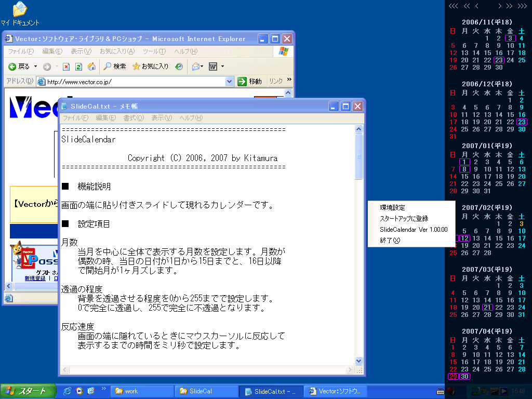Click the third Quick Launch icon in the taskbar
Viewport: 532px width, 399px height.
pyautogui.click(x=91, y=391)
